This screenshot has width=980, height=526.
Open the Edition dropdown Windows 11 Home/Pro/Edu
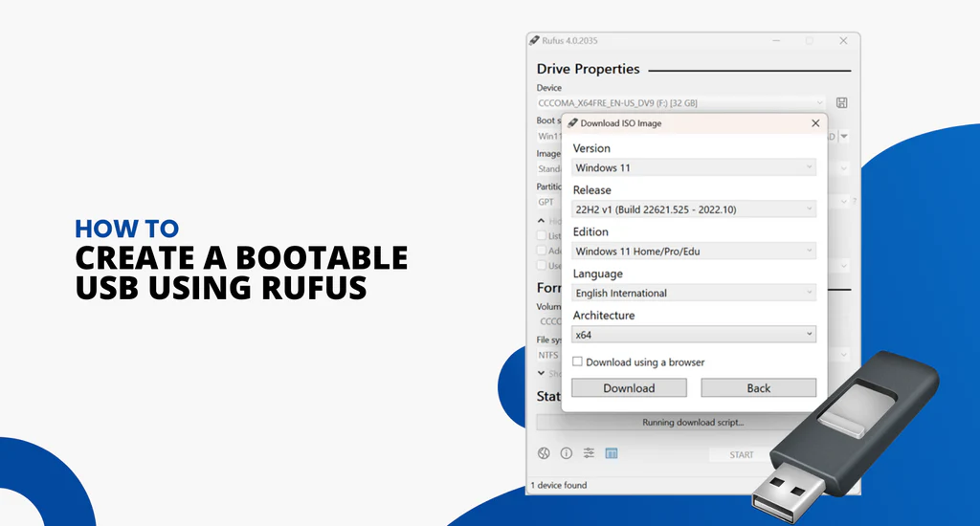(694, 252)
